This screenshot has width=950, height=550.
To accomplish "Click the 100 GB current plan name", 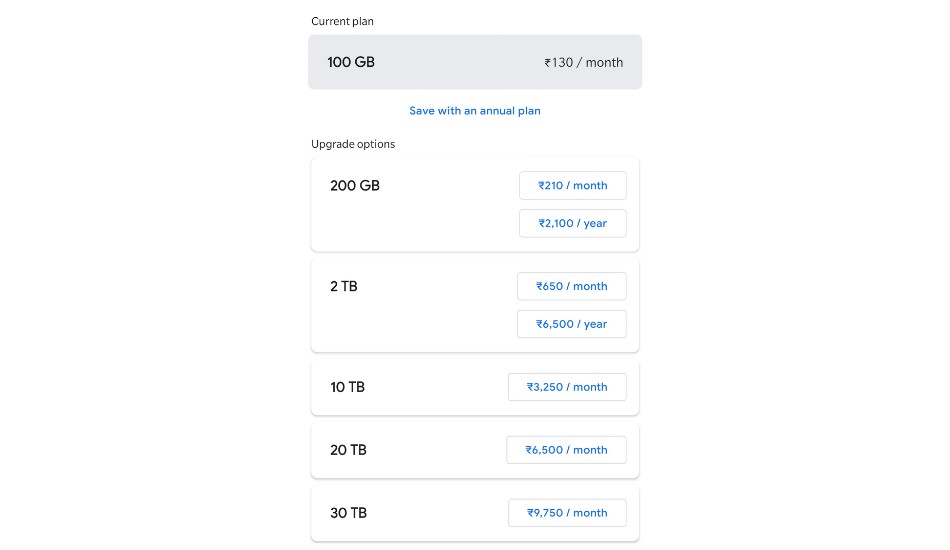I will [x=351, y=62].
